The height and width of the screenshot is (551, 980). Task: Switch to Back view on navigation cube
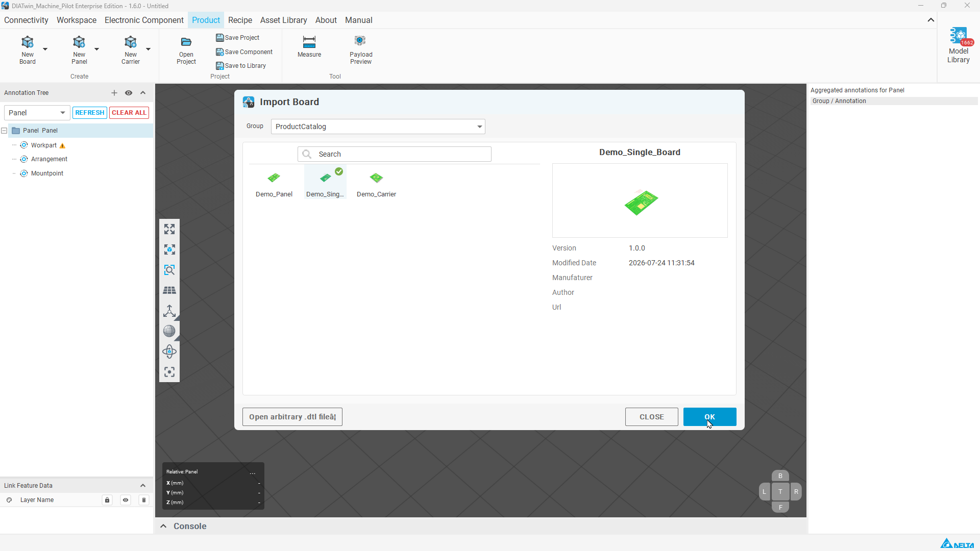pos(780,476)
